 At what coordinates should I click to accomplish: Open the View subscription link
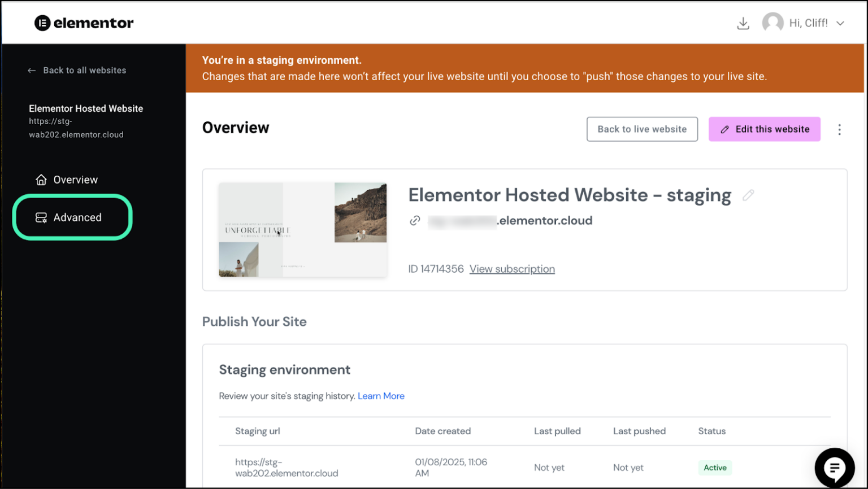[512, 269]
